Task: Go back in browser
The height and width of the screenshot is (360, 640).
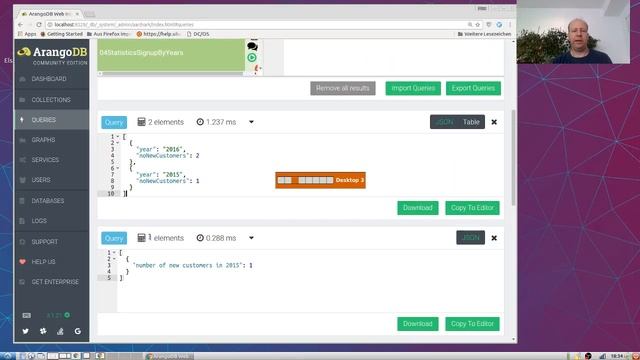Action: [20, 24]
